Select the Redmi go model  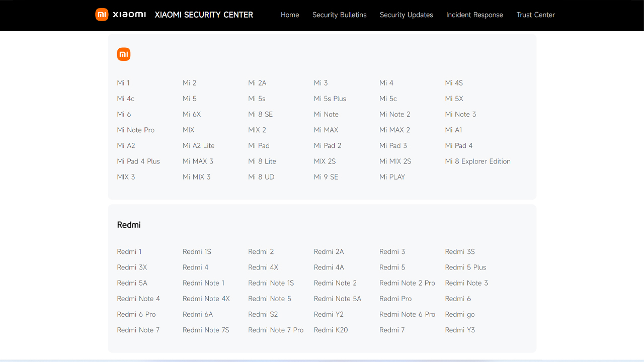pos(460,314)
